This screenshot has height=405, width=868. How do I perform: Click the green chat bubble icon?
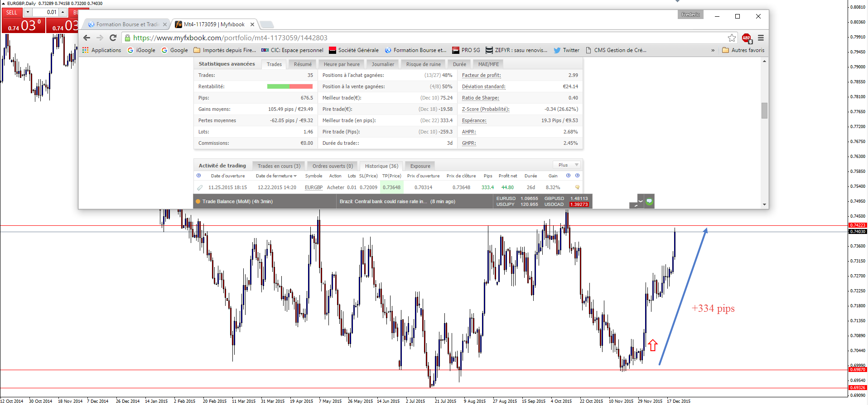(x=649, y=201)
